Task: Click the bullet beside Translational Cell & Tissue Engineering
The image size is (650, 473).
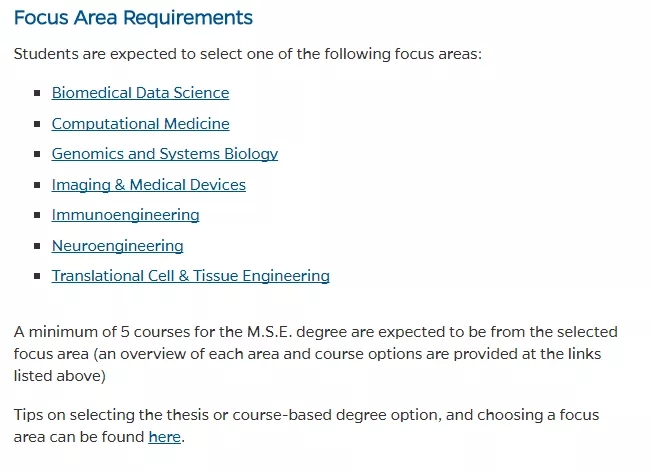Action: tap(38, 276)
